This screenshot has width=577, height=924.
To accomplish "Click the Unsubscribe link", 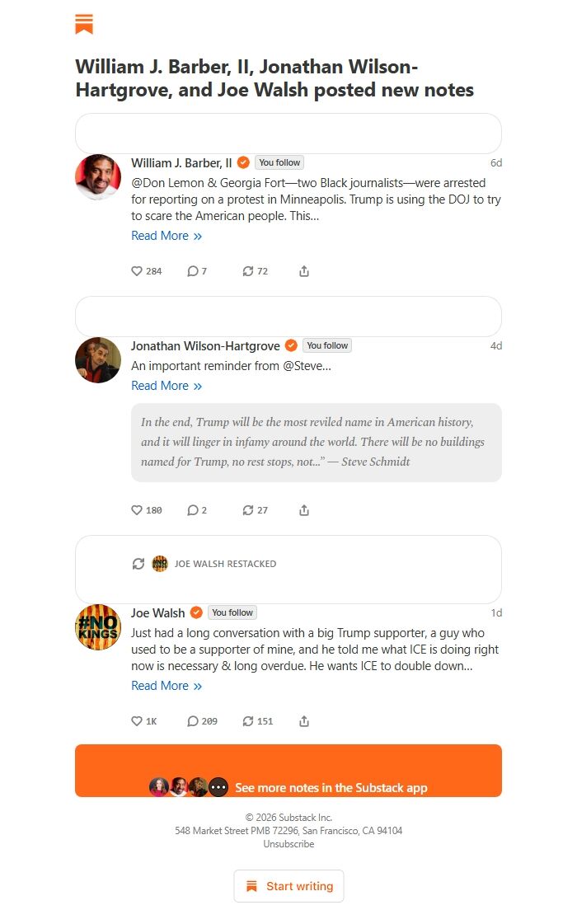I will [288, 843].
